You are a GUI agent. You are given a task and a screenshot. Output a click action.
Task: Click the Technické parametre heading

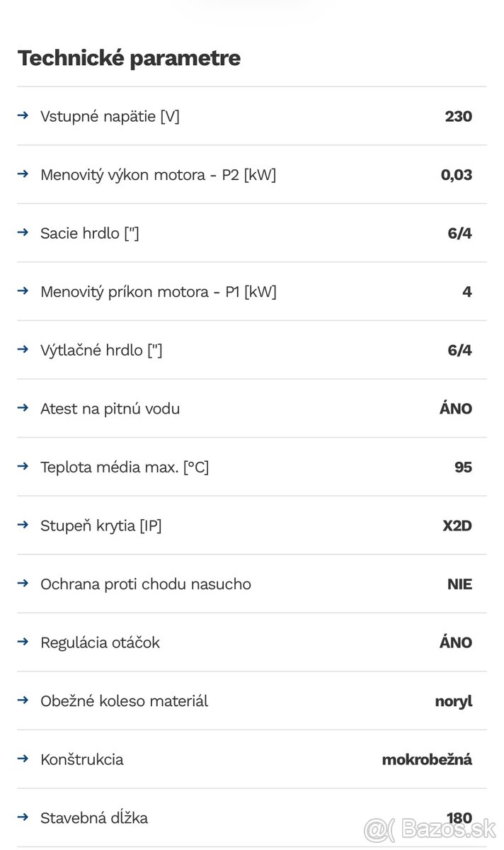click(129, 58)
